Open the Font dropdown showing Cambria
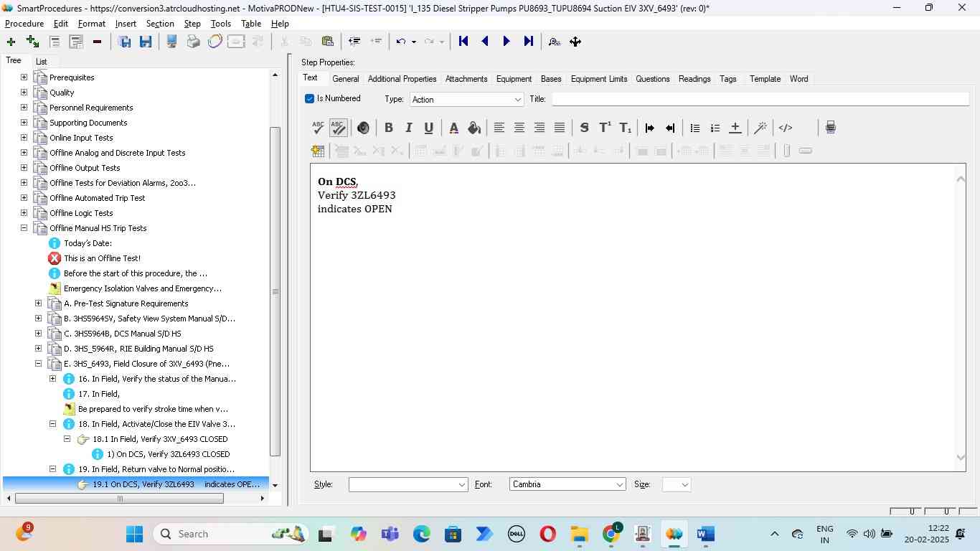980x551 pixels. [567, 484]
